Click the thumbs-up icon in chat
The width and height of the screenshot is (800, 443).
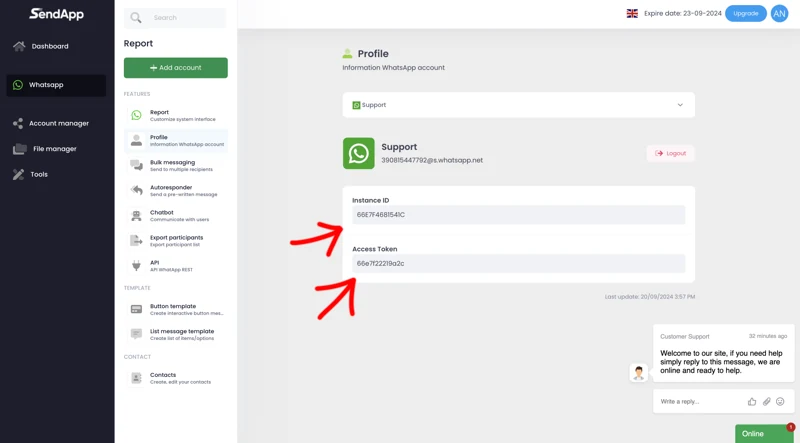(752, 402)
